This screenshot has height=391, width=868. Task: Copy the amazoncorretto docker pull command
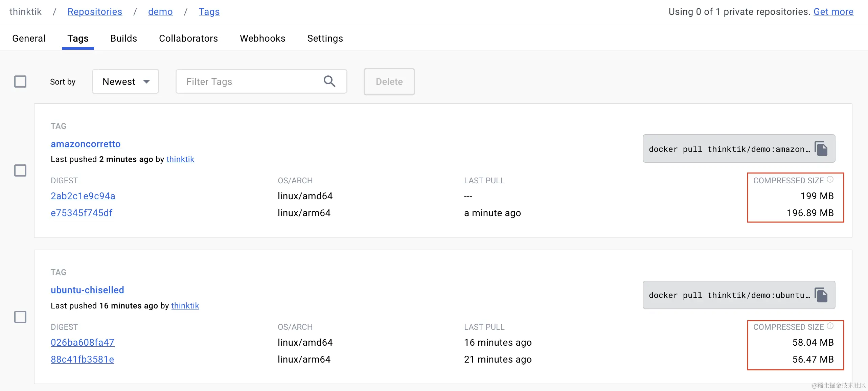[821, 149]
